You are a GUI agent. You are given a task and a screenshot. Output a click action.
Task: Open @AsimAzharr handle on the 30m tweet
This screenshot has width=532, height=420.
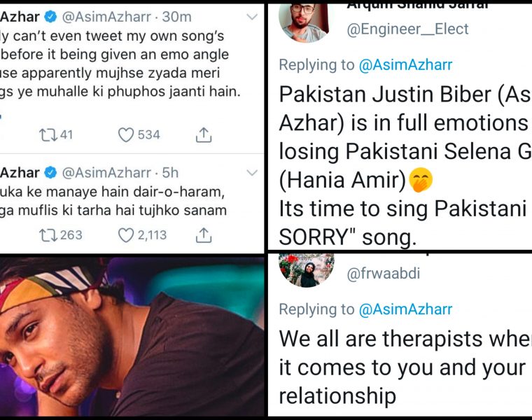tap(105, 17)
